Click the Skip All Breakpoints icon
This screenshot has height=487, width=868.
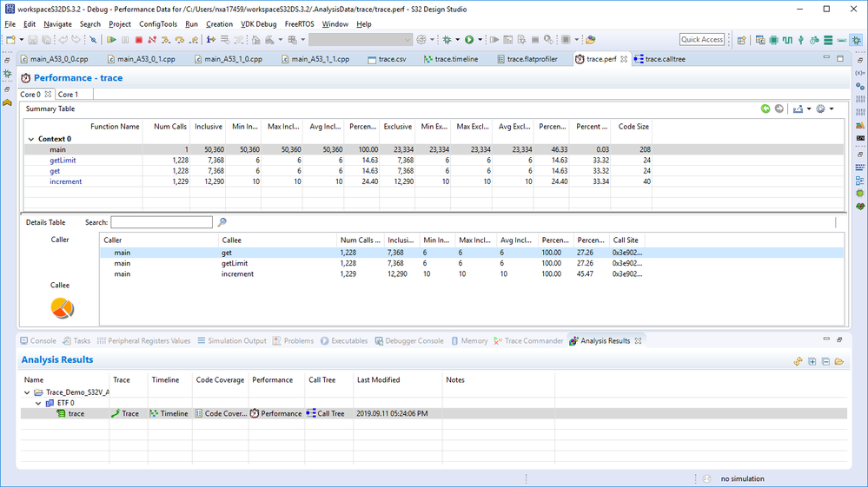[x=93, y=40]
